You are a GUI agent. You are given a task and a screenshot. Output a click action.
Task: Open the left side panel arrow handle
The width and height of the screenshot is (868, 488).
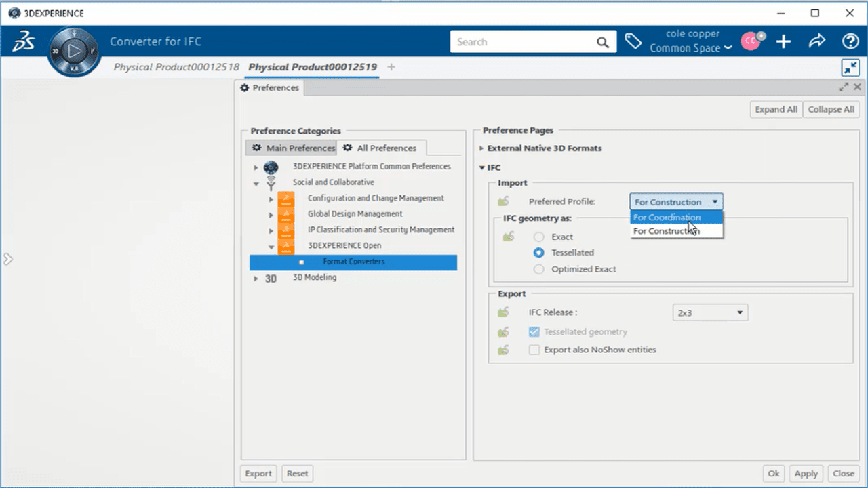coord(7,259)
